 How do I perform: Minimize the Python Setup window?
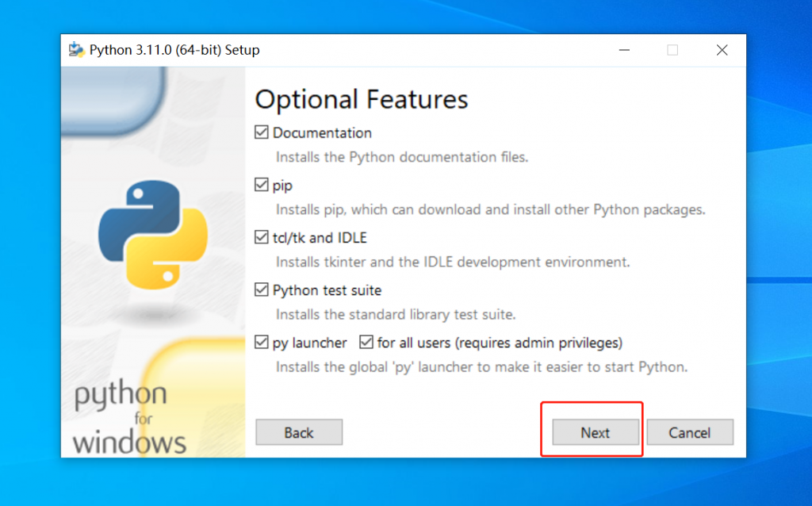click(x=624, y=50)
